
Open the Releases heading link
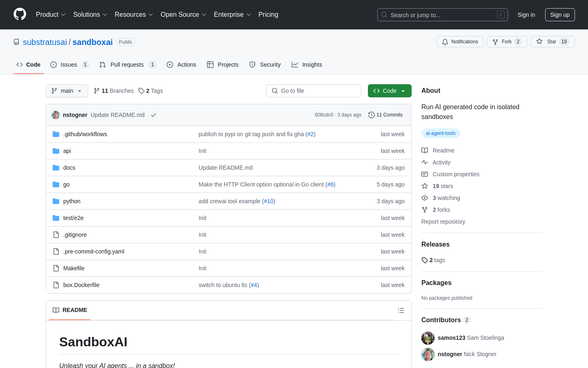pyautogui.click(x=435, y=244)
